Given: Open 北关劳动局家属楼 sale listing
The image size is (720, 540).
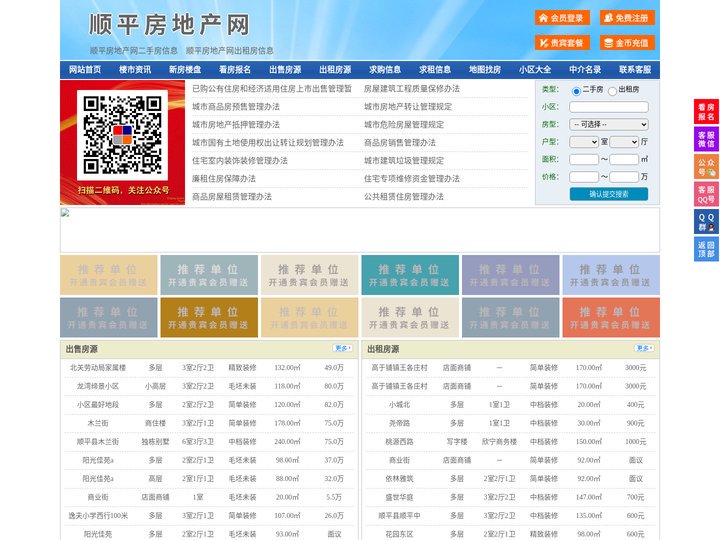Looking at the screenshot, I should [98, 368].
